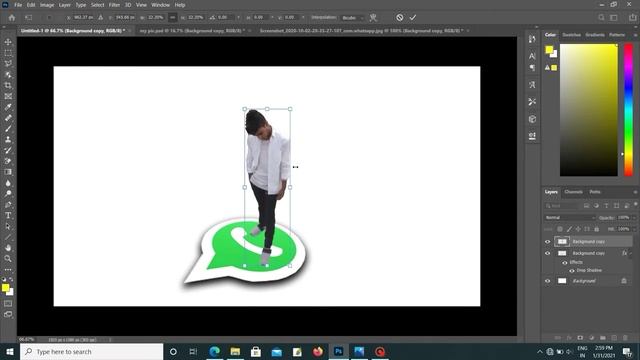Switch to the whatsapp.jpg screenshot document tab
The image size is (640, 360).
(x=362, y=31)
